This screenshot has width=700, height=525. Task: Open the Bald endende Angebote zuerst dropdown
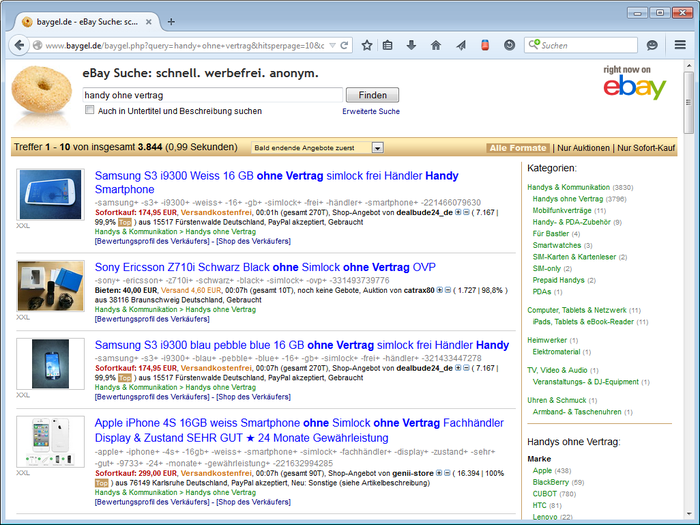(317, 148)
